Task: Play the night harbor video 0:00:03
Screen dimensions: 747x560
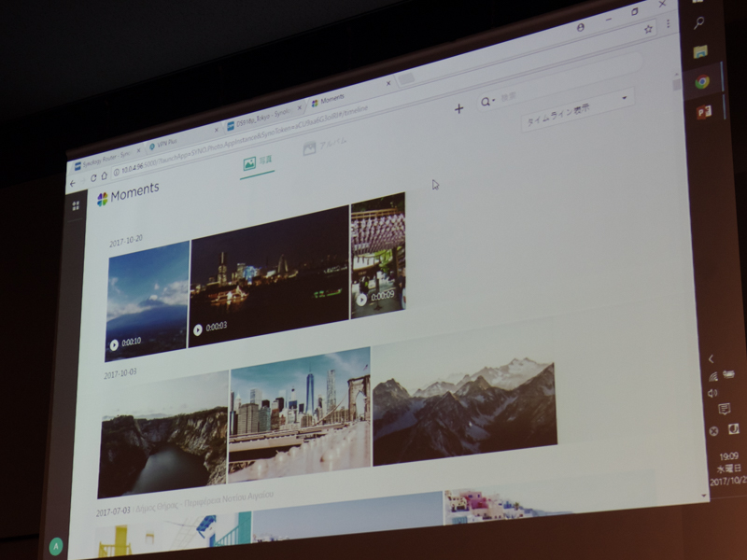Action: click(x=198, y=329)
